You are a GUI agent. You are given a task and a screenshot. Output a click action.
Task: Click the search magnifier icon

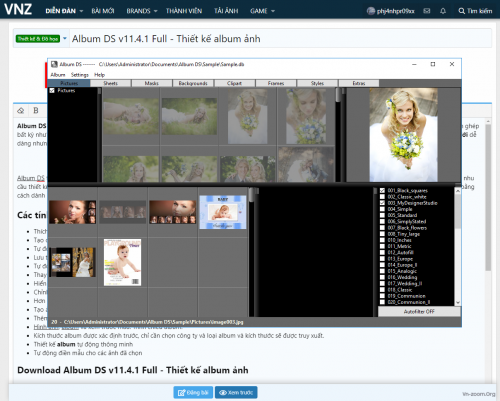461,11
